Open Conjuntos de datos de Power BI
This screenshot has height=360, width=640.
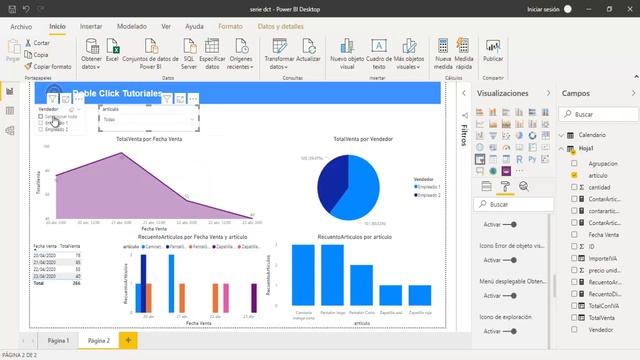tap(151, 53)
